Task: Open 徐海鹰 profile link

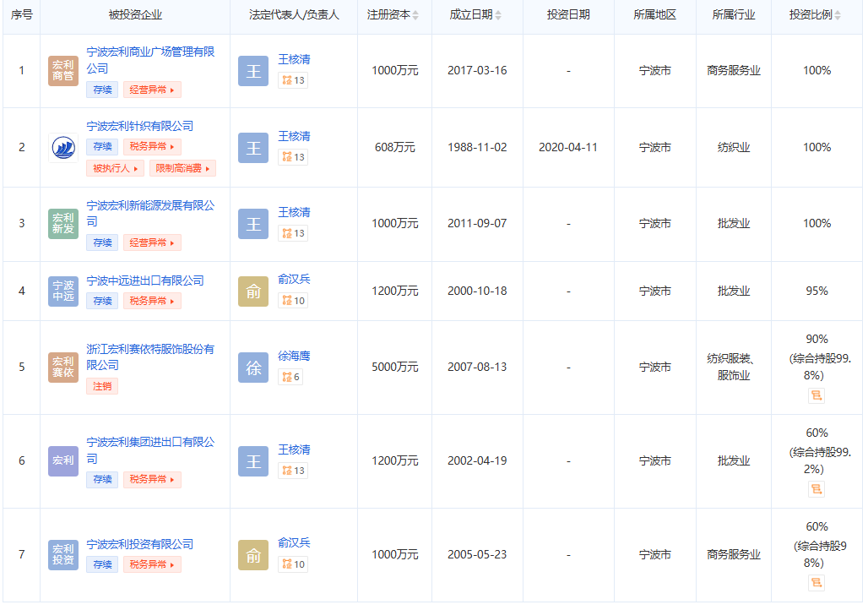Action: tap(294, 356)
